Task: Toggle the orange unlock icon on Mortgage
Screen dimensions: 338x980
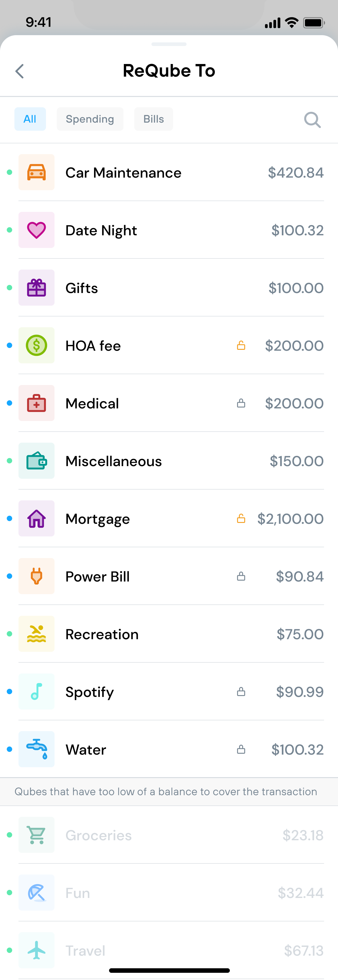Action: [241, 518]
